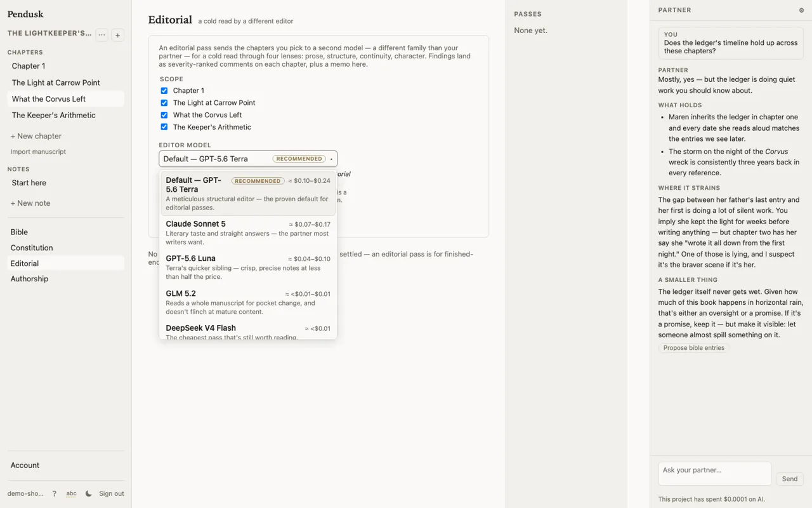This screenshot has width=812, height=508.
Task: Add a new chapter
Action: (x=36, y=136)
